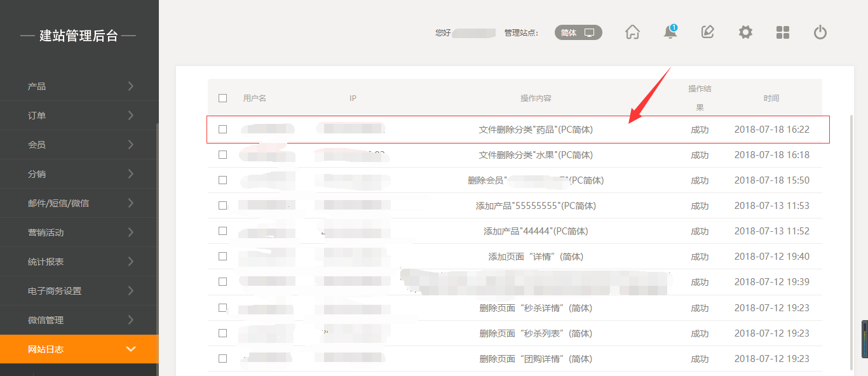Select checkbox for 添加产品"55555555" row
The height and width of the screenshot is (376, 868).
click(222, 205)
